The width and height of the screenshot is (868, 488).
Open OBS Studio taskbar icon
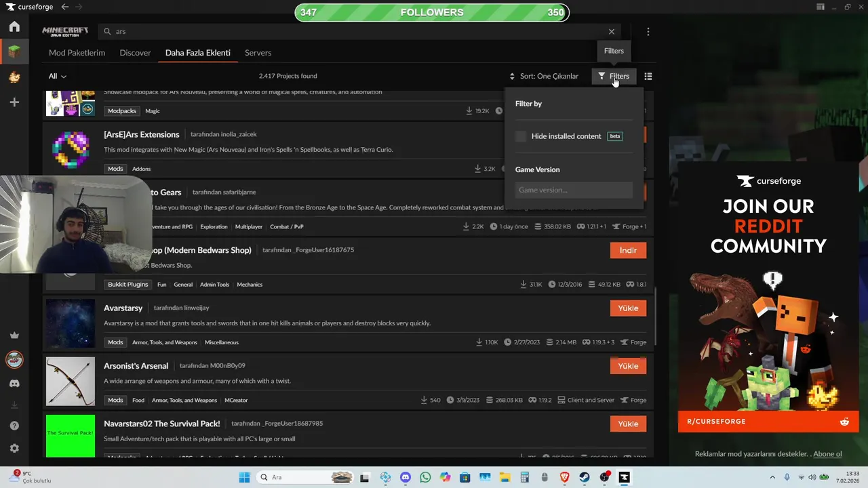pos(604,477)
